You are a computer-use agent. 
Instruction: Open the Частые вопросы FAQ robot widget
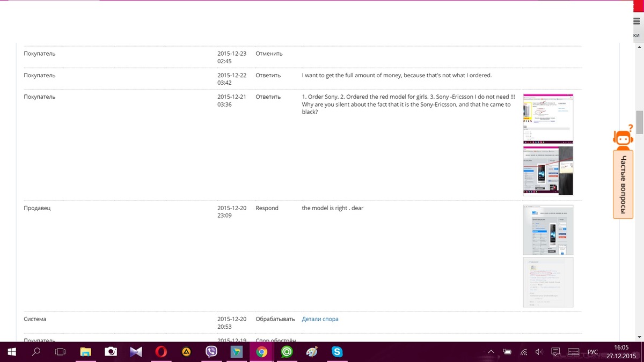click(x=623, y=172)
